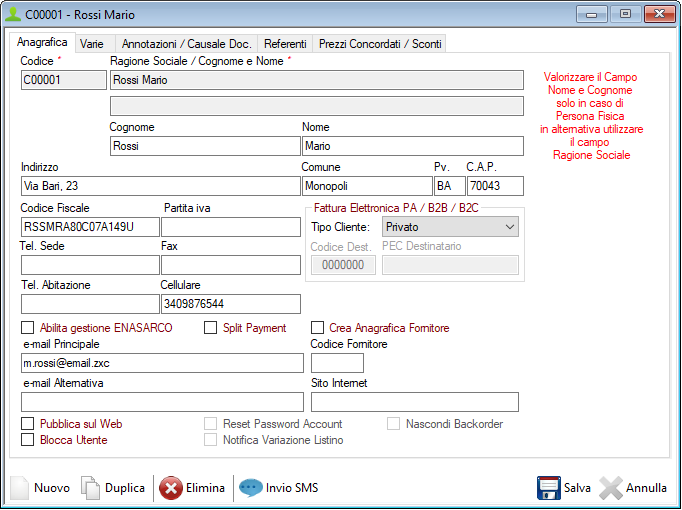Click the Partita iva input field
Image resolution: width=682 pixels, height=510 pixels.
[x=230, y=227]
